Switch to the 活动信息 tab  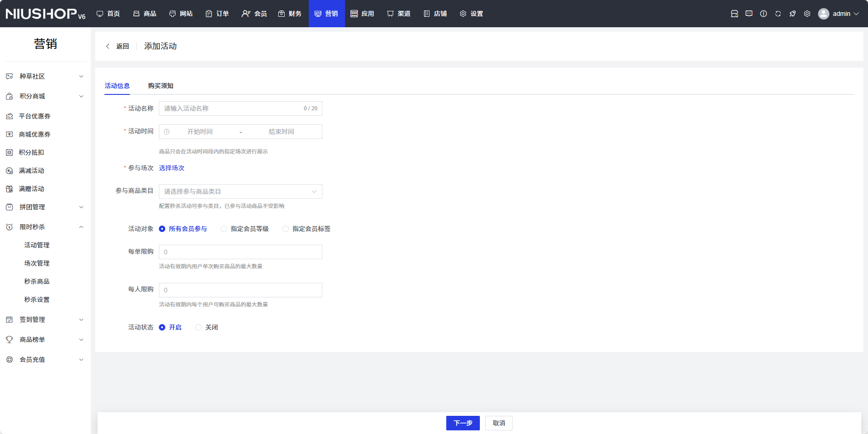[x=117, y=86]
